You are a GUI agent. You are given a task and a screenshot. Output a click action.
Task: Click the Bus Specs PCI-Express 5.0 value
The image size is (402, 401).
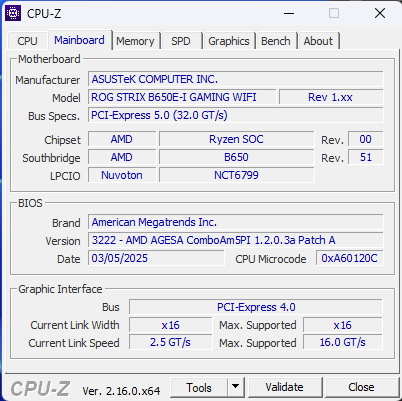tap(236, 115)
